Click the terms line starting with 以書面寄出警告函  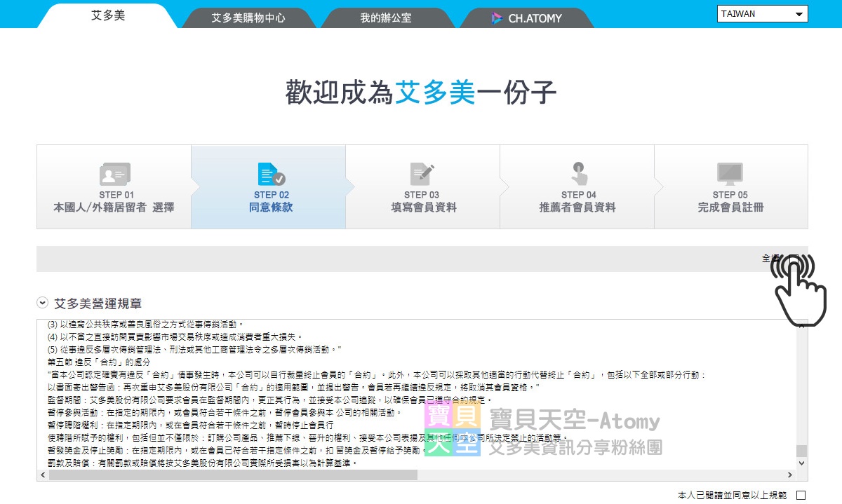point(293,387)
